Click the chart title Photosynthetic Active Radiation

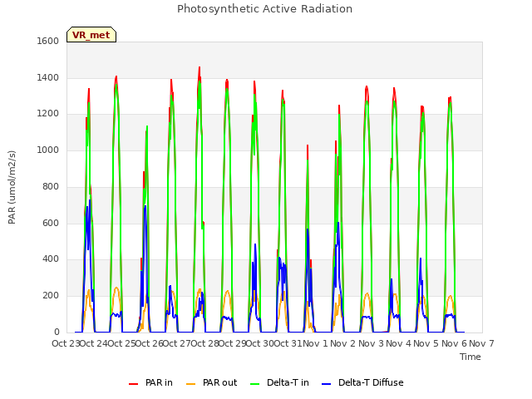tap(264, 9)
